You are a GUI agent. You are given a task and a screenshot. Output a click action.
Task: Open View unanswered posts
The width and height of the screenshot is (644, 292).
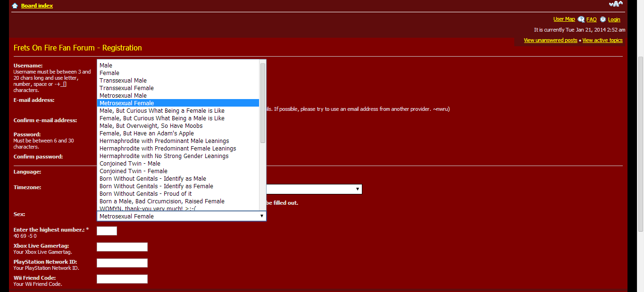[x=550, y=41]
